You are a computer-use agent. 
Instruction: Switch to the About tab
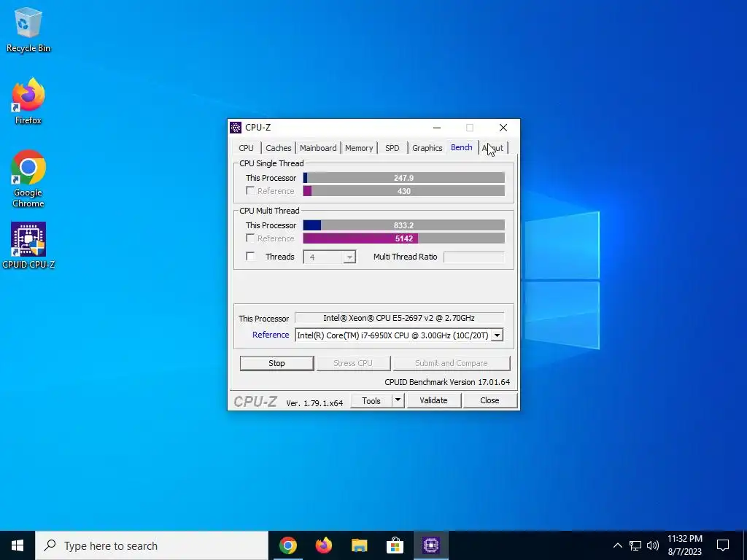point(492,148)
